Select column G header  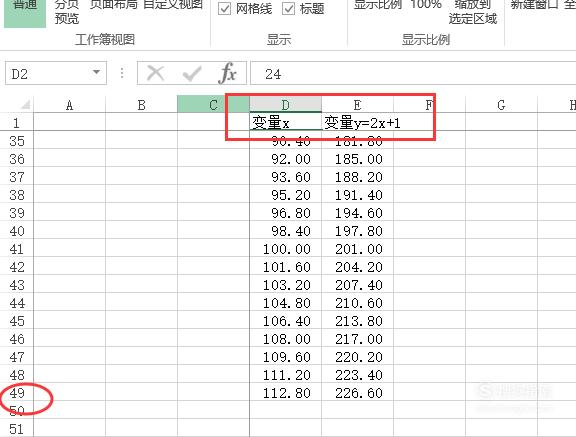pos(501,105)
